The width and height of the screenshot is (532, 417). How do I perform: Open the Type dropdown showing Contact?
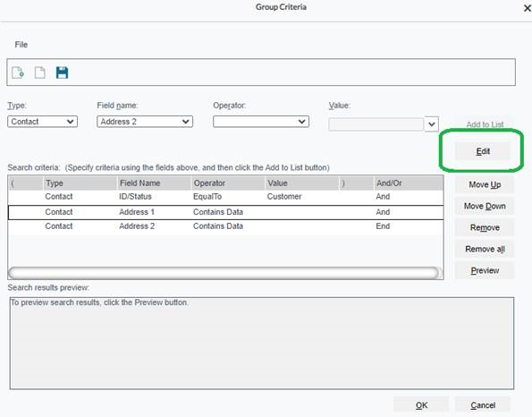tap(42, 122)
